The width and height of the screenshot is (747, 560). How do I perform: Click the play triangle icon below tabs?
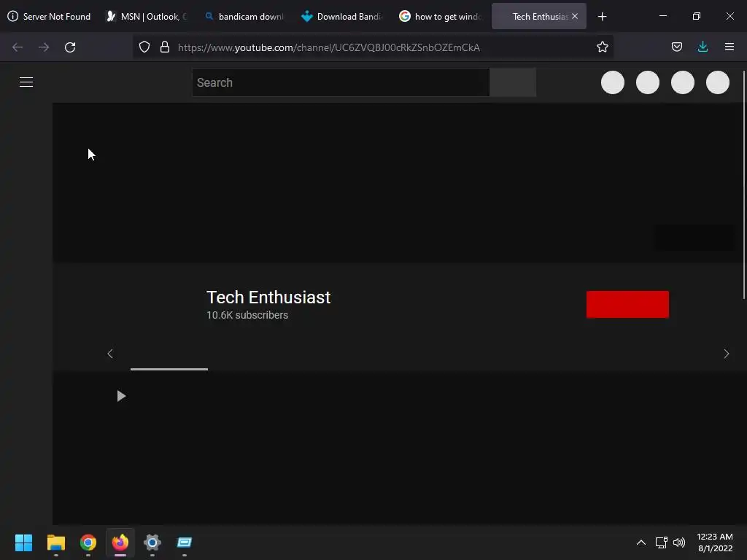click(121, 396)
